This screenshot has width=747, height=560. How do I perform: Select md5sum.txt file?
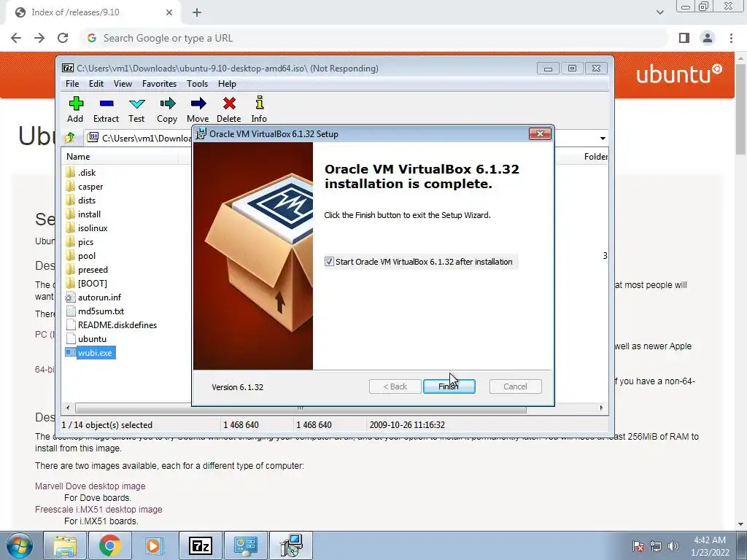[101, 311]
